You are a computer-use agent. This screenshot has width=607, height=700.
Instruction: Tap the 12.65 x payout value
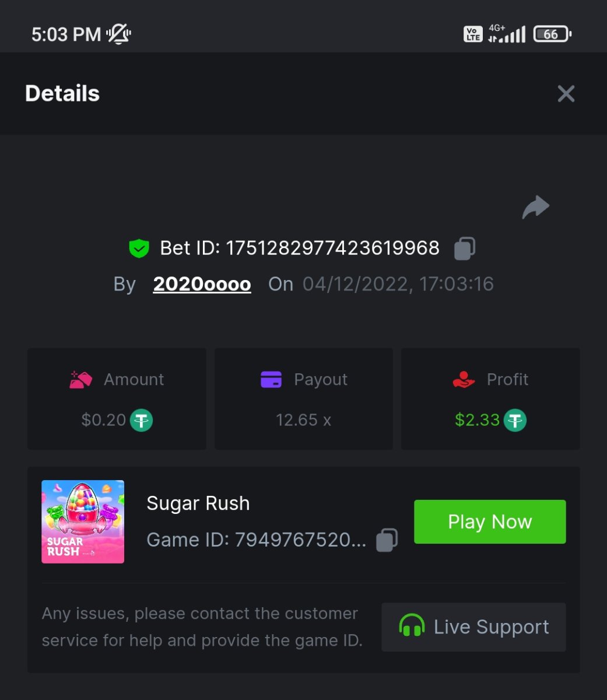click(303, 420)
